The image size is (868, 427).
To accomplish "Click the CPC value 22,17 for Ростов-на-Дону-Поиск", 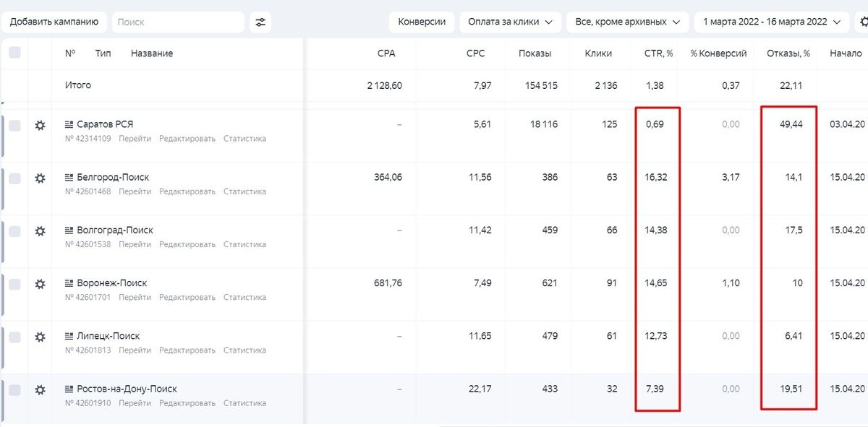I will coord(479,389).
